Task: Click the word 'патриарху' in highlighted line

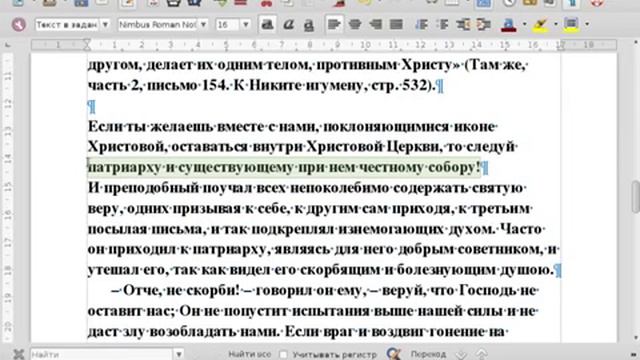Action: 125,167
